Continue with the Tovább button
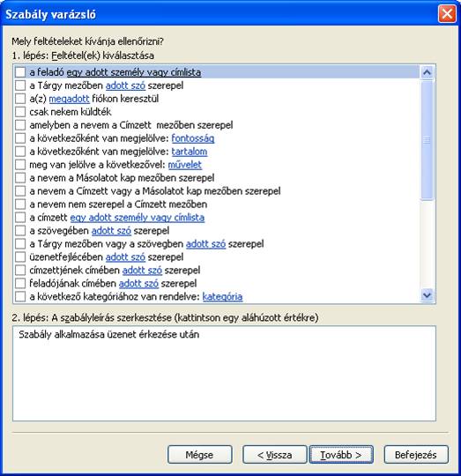The width and height of the screenshot is (461, 476). coord(341,455)
